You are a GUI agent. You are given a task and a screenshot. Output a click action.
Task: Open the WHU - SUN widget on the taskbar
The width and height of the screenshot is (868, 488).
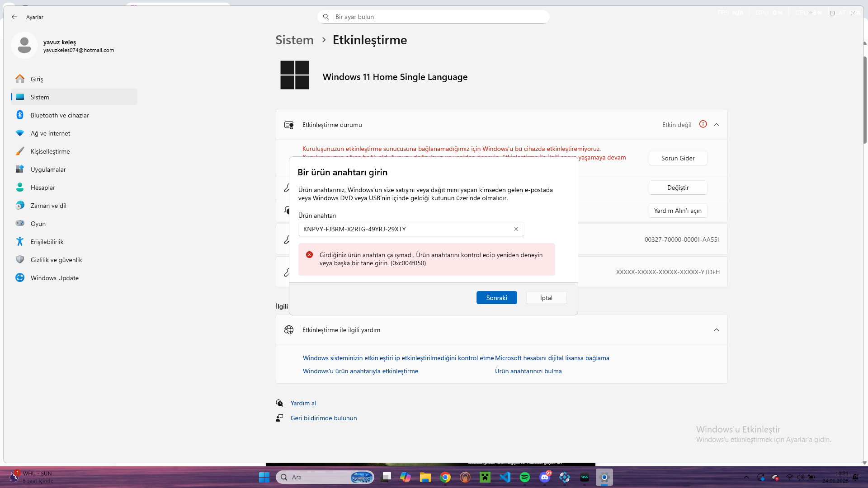[x=32, y=477]
